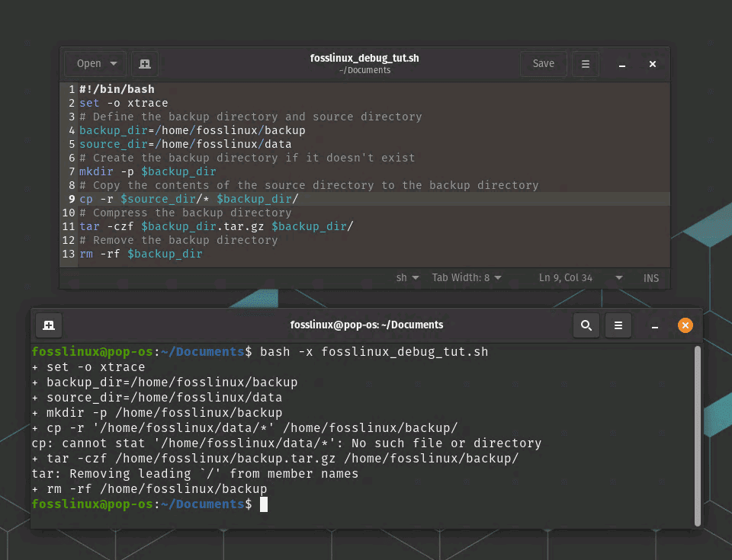Open the sh syntax highlighting selector
Viewport: 732px width, 560px height.
click(x=407, y=277)
